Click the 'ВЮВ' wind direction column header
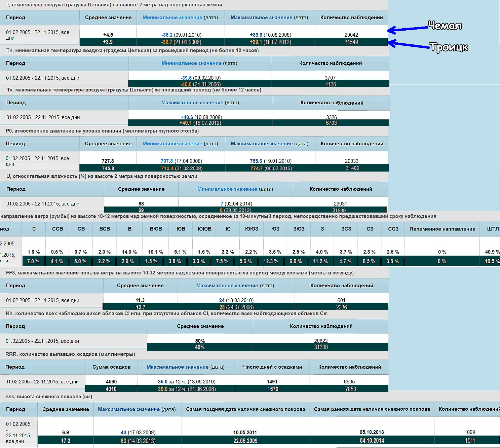500x448 pixels. tap(156, 229)
